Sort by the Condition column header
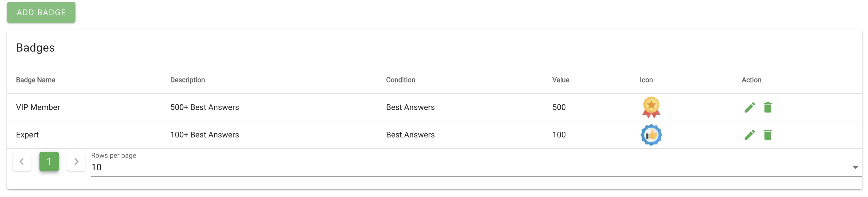Viewport: 868px width, 197px height. pos(400,80)
